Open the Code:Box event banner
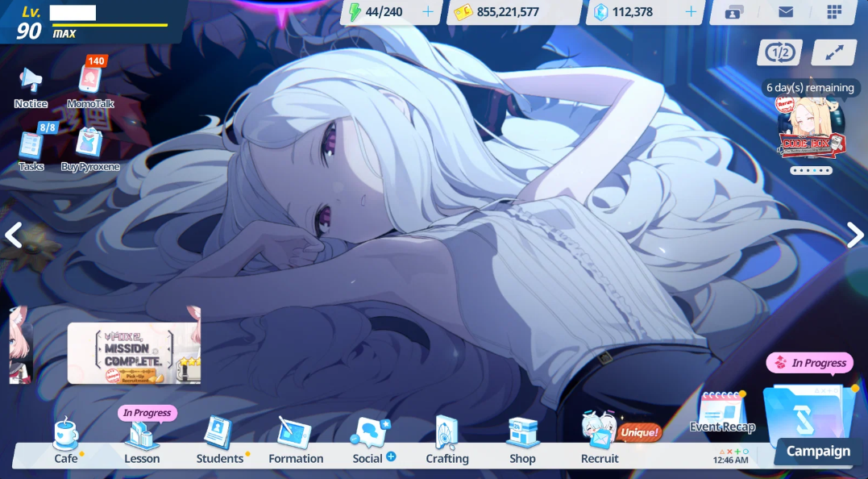The image size is (868, 479). point(811,127)
